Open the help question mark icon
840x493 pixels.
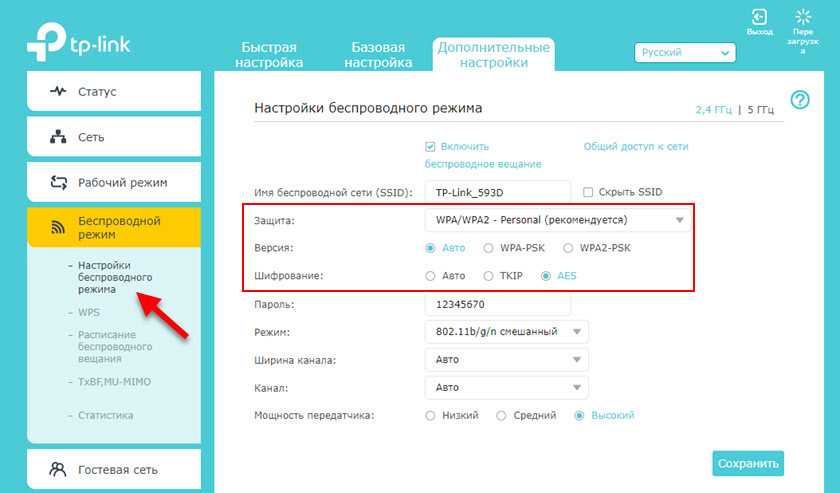pos(799,100)
